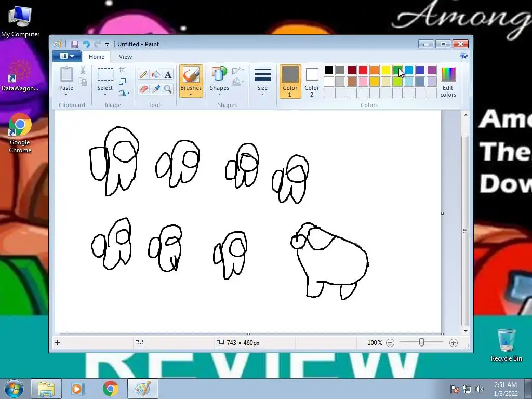Screen dimensions: 532x399
Task: Click the Paste clipboard icon
Action: pyautogui.click(x=66, y=74)
